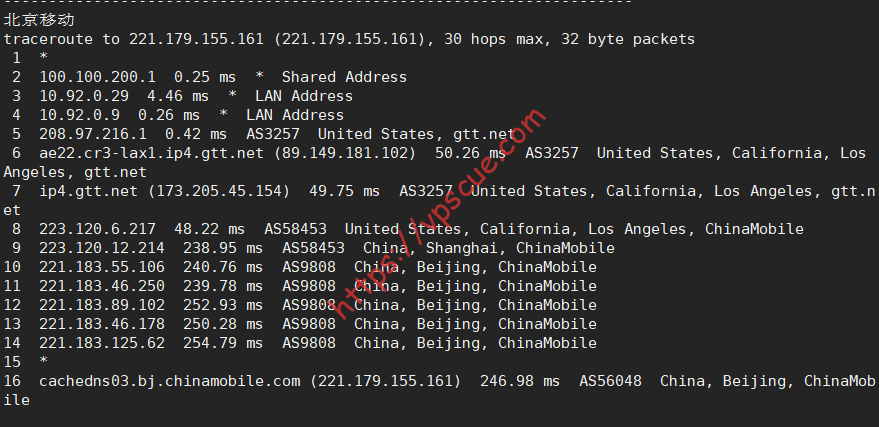The image size is (879, 427).
Task: Click hostname ae22.cr3-lax1.ip4.gtt.net
Action: (x=151, y=154)
